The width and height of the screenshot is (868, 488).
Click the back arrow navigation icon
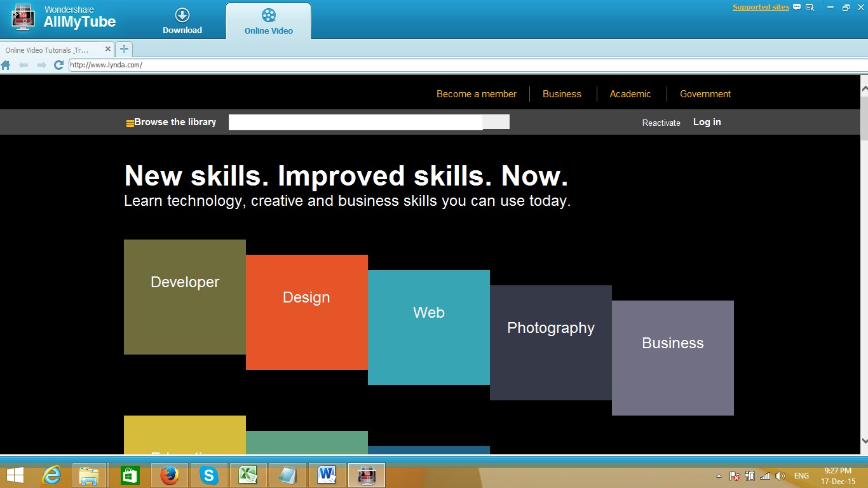click(x=24, y=65)
